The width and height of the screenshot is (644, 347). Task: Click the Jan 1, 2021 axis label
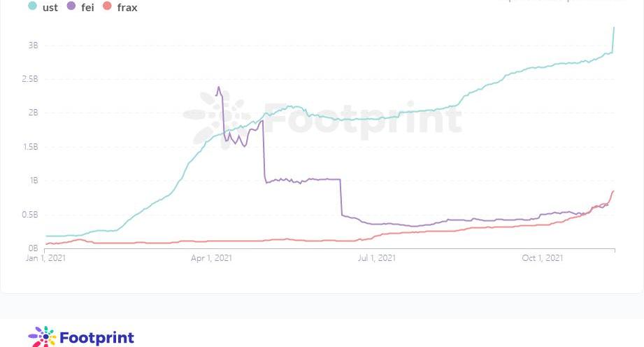pos(45,258)
